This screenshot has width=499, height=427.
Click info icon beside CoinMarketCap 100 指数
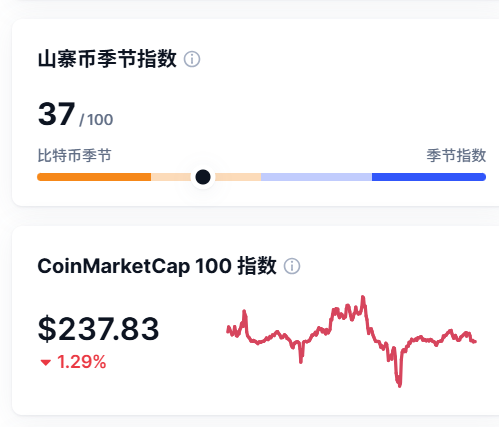point(292,266)
